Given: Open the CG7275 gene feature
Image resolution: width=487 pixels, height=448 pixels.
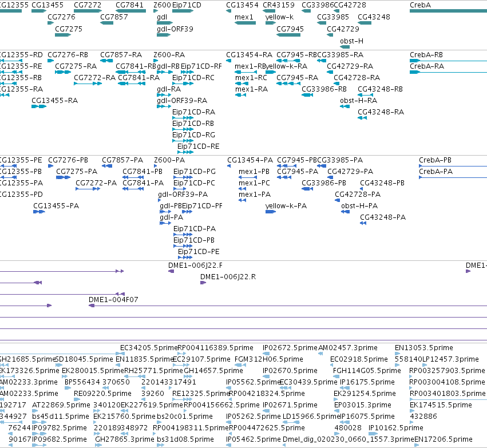Looking at the screenshot, I should click(63, 35).
